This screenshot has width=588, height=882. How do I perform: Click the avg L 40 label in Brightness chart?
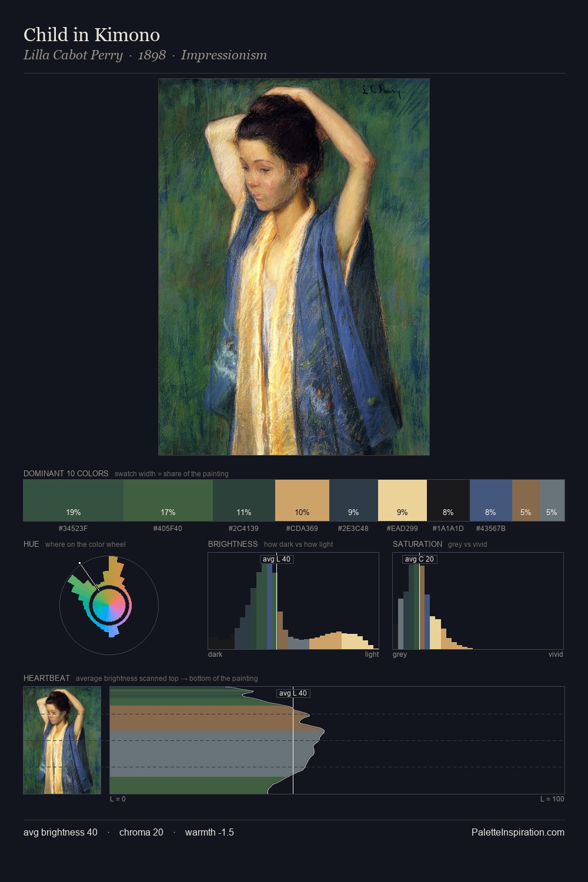point(276,559)
